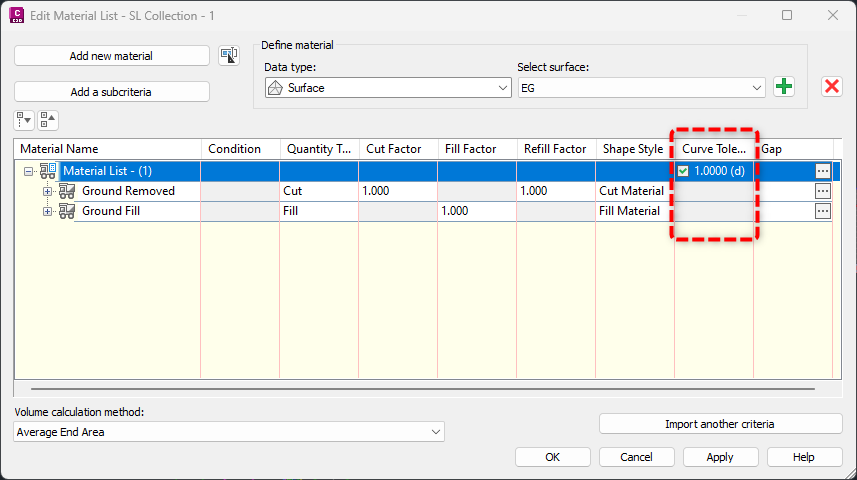Click the green plus add-surface icon

[784, 87]
